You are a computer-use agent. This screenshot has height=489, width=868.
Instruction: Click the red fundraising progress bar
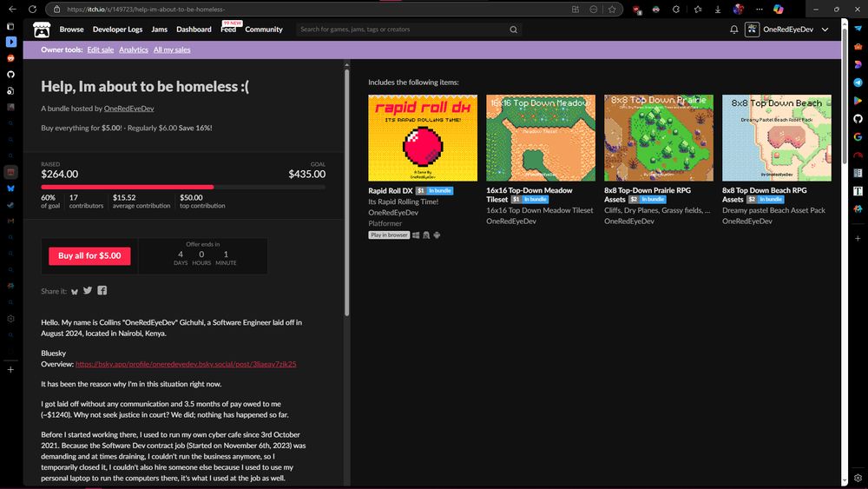click(x=128, y=188)
